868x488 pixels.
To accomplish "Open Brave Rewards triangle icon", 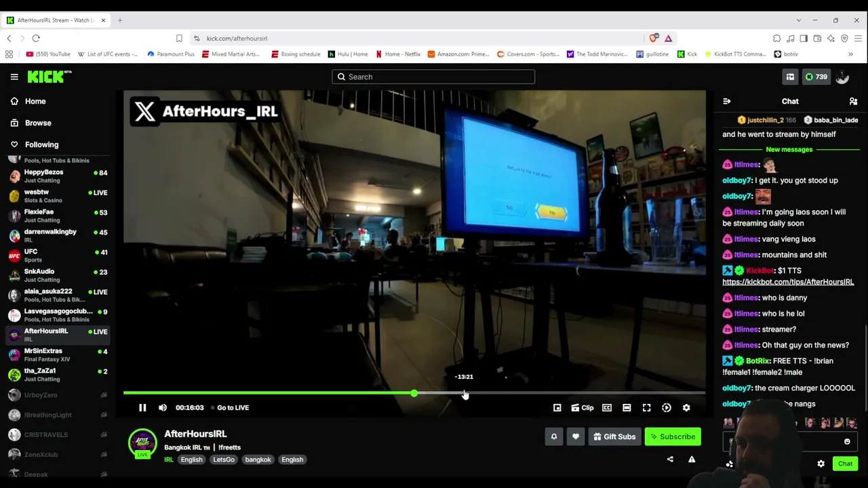I will tap(668, 38).
